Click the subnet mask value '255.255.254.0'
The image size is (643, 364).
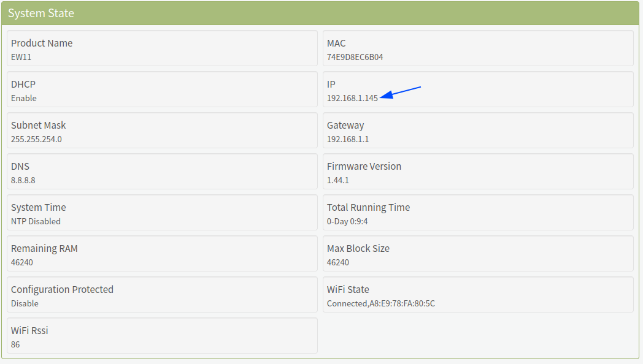[x=36, y=139]
